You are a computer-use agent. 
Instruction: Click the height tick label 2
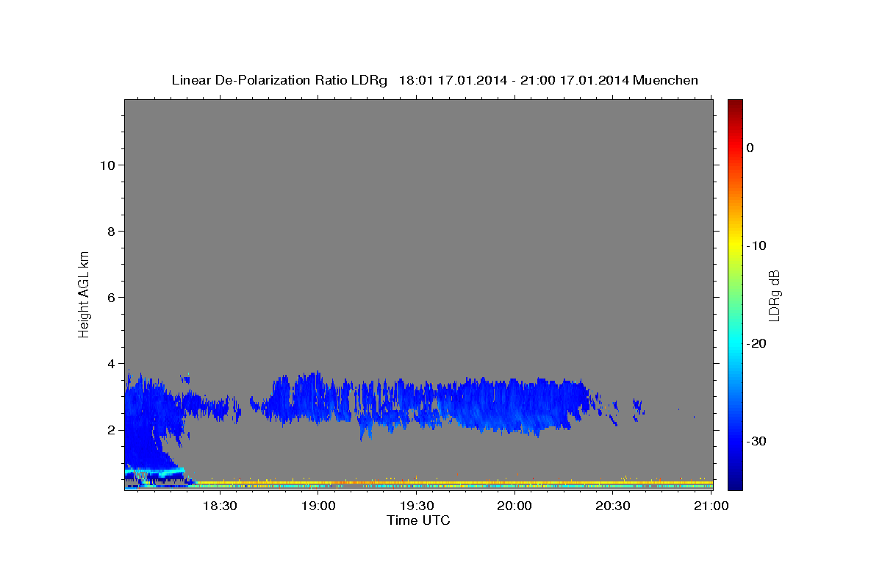point(110,429)
